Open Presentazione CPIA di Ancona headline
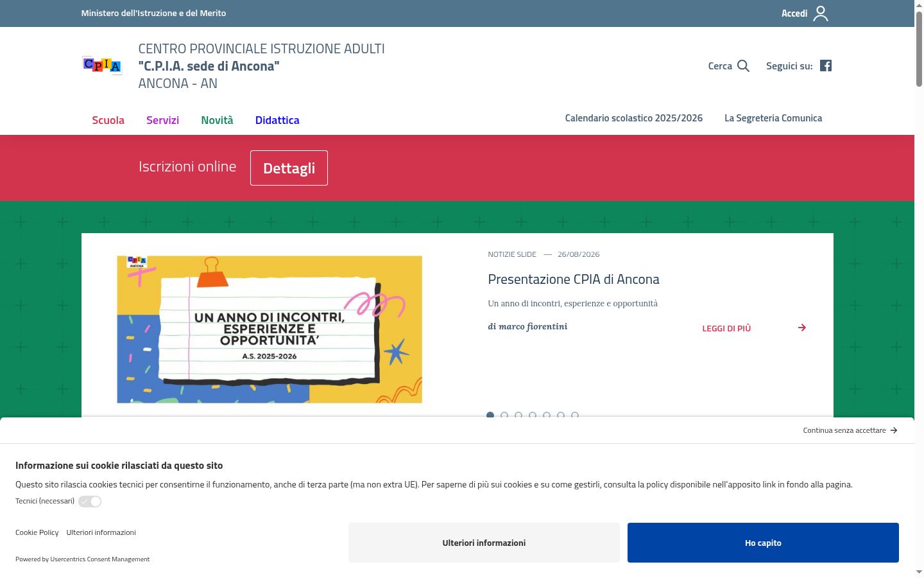This screenshot has width=924, height=578. click(x=574, y=279)
